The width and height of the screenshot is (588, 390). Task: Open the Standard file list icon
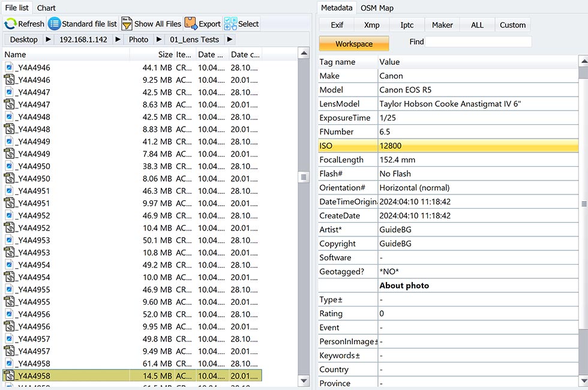55,24
